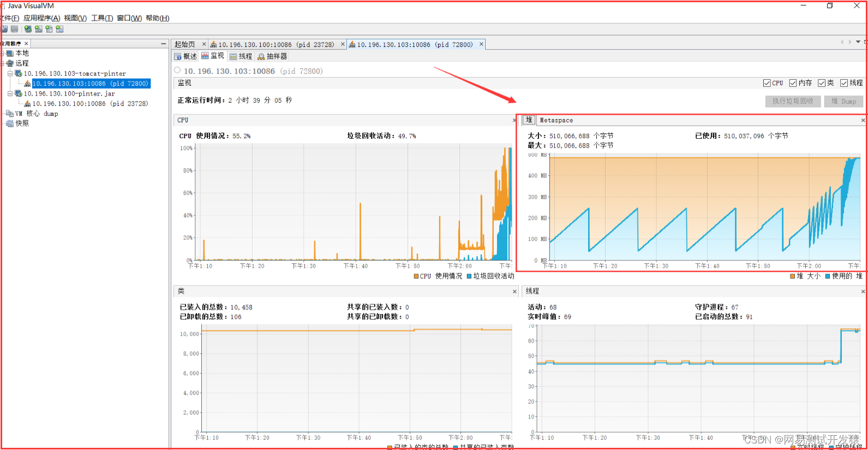This screenshot has width=868, height=450.
Task: Switch to the 监视 subtab
Action: click(x=213, y=56)
